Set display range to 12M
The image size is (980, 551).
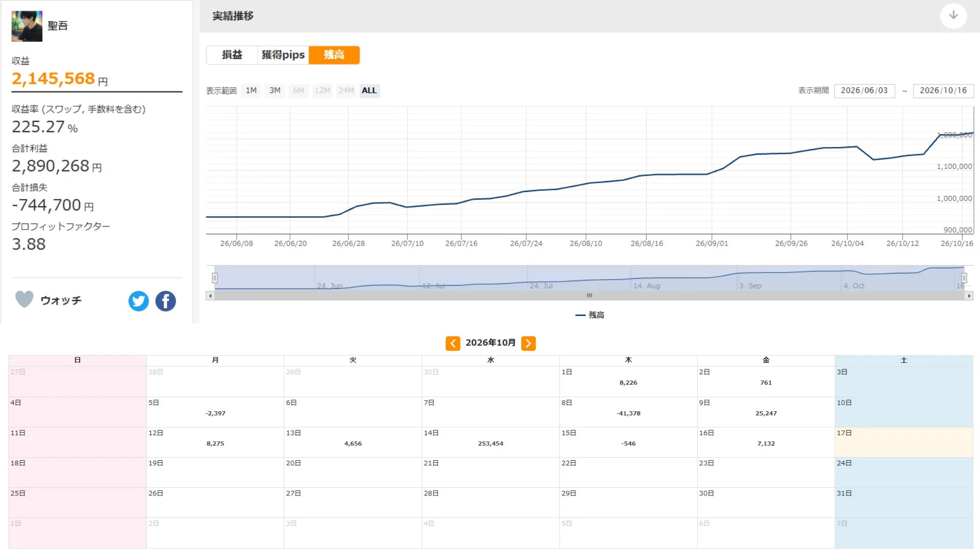click(x=322, y=91)
